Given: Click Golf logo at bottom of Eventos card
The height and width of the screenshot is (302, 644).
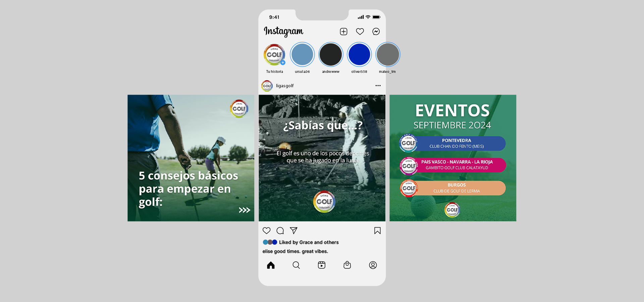Looking at the screenshot, I should [452, 210].
